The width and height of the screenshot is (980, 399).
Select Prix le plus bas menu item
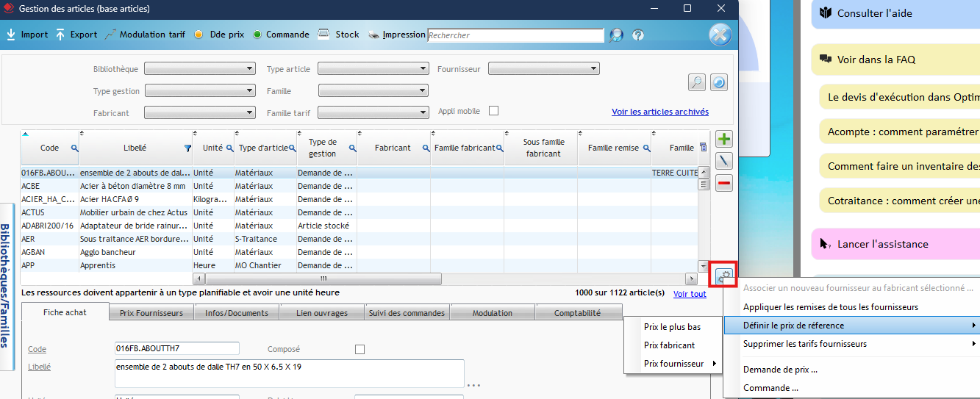tap(672, 327)
